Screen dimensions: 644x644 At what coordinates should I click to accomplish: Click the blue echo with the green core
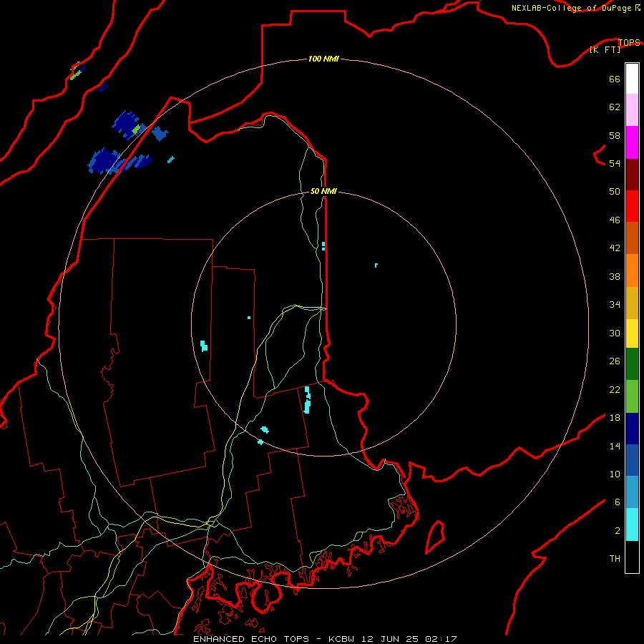click(129, 125)
